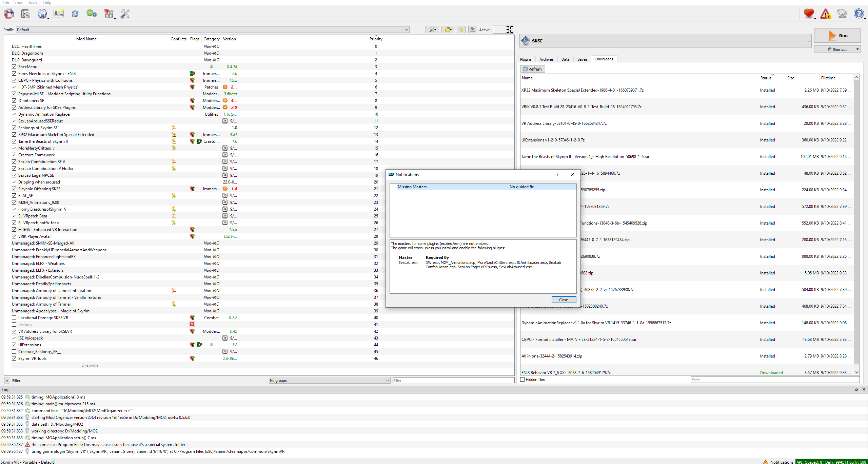Open the mod list tools wrench dropdown
The image size is (868, 464).
pos(432,30)
